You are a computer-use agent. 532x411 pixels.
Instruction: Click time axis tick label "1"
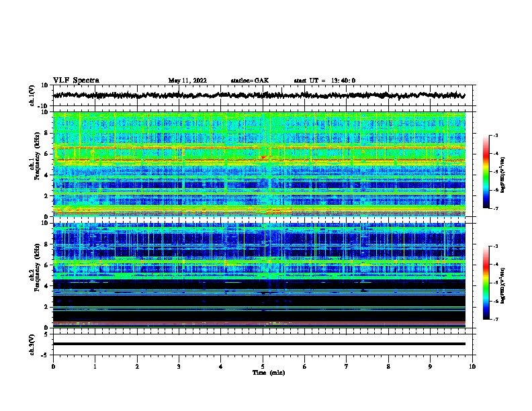95,367
